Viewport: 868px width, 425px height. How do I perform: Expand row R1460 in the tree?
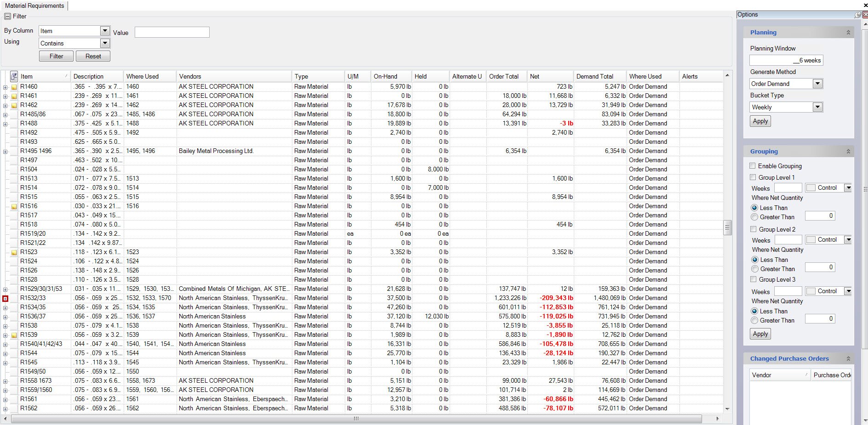(5, 87)
